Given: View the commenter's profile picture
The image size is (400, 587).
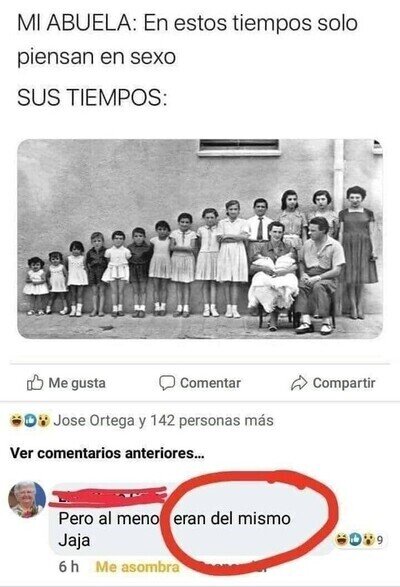Looking at the screenshot, I should point(27,499).
